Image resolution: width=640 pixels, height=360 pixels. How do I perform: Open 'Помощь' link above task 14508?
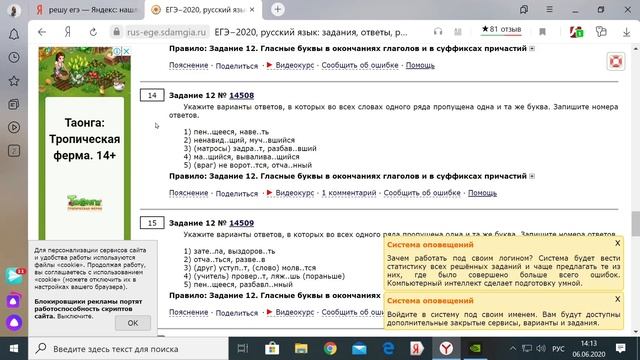(x=420, y=65)
